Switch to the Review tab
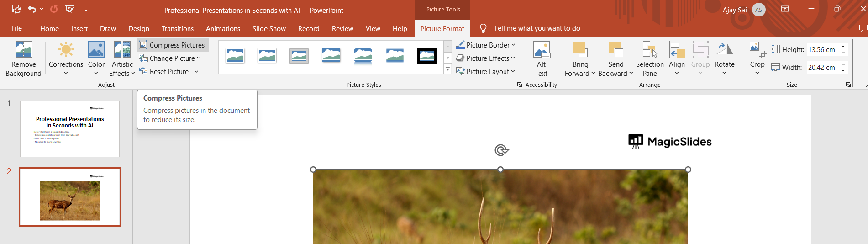868x244 pixels. click(342, 28)
